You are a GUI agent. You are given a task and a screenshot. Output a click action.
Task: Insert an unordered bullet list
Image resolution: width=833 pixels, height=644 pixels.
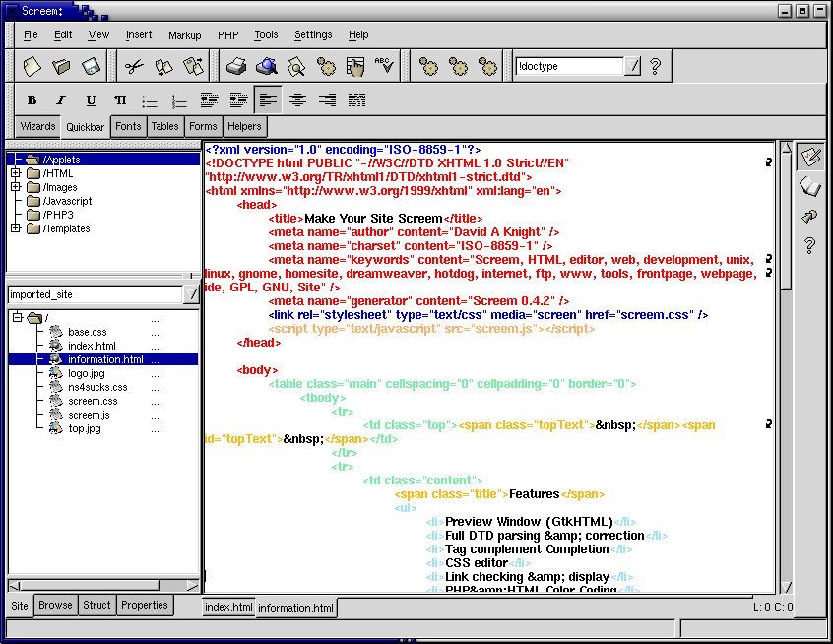150,100
